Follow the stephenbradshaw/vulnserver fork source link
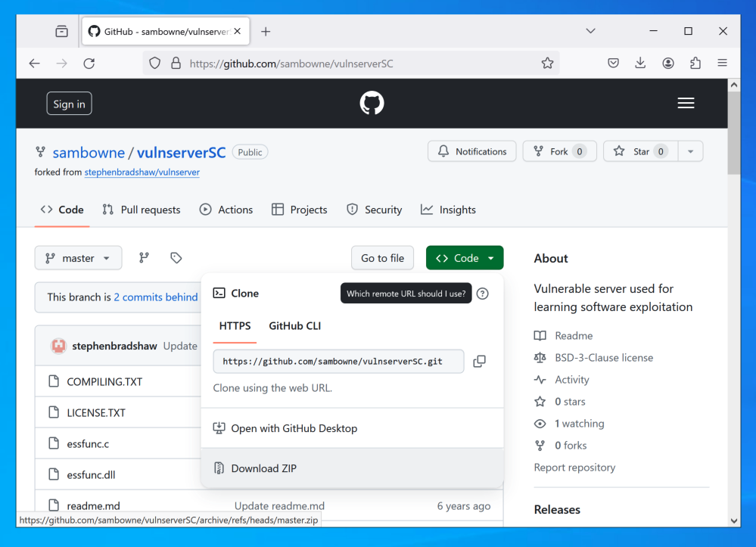This screenshot has height=547, width=756. point(142,172)
